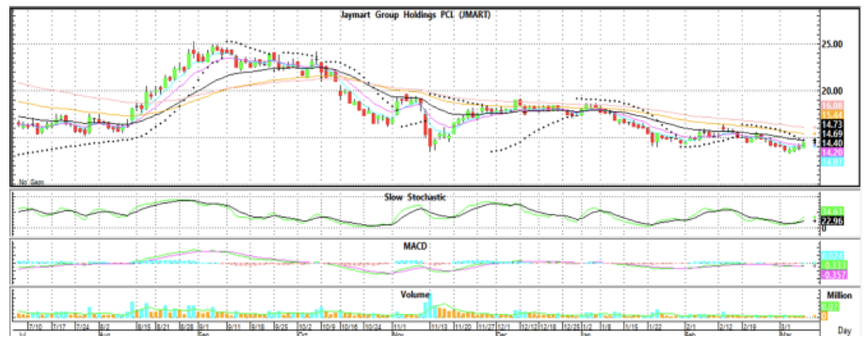This screenshot has width=868, height=352.
Task: Click the 2/1 date label
Action: [x=691, y=327]
